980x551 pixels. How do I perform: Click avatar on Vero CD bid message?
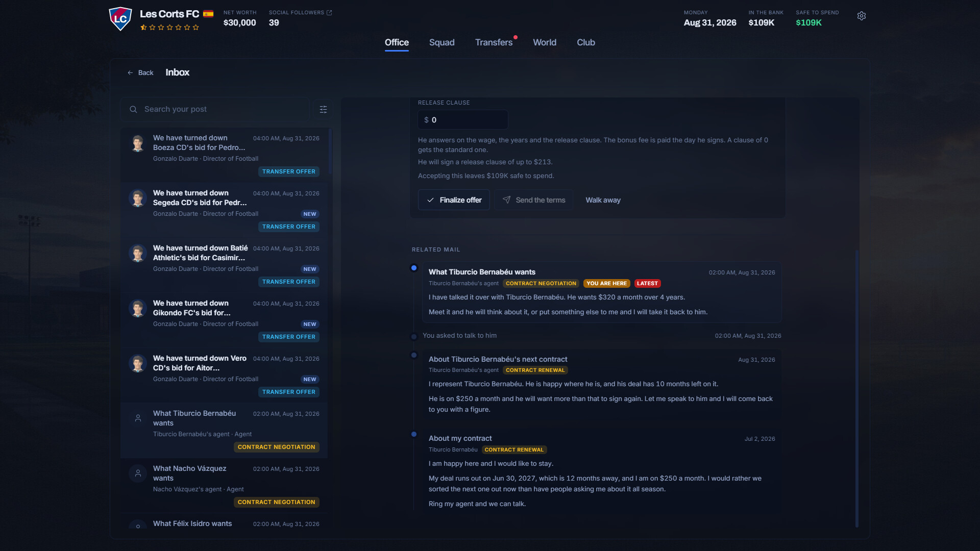[x=137, y=364]
